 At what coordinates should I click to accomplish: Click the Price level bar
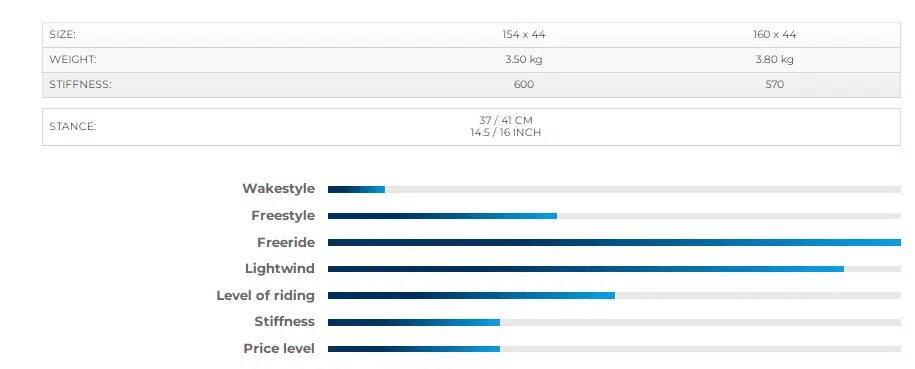point(614,349)
